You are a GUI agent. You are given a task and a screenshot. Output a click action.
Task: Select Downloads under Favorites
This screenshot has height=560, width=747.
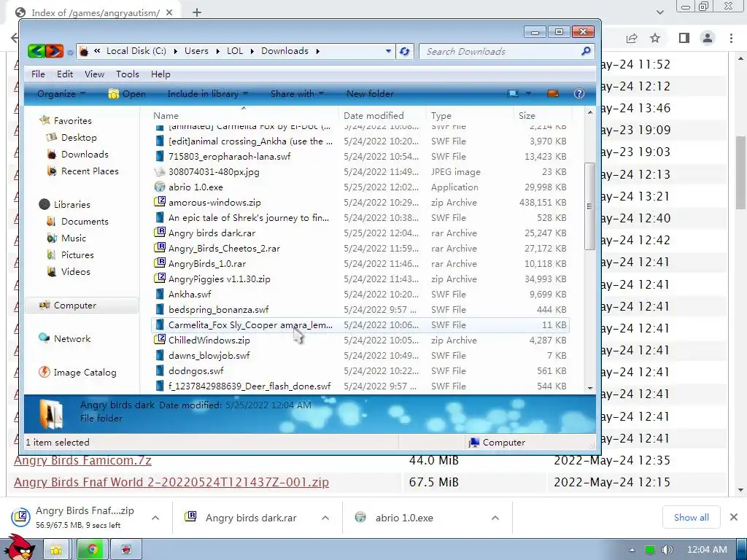point(85,155)
